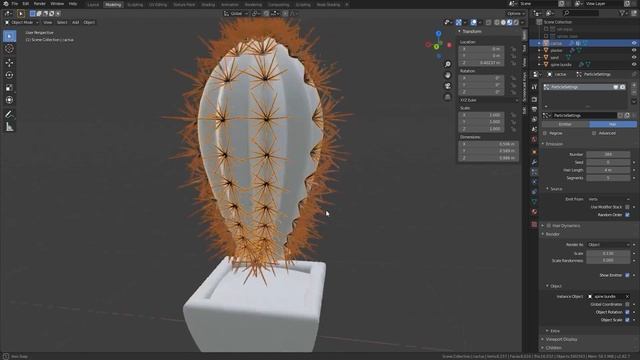Hide the spine bundle via eye icon
640x360 pixels.
(634, 64)
